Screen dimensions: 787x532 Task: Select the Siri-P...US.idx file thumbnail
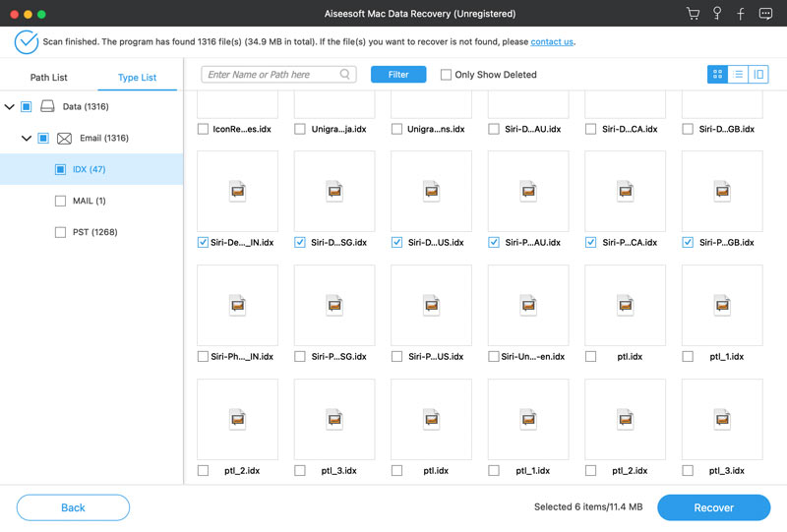pos(431,305)
